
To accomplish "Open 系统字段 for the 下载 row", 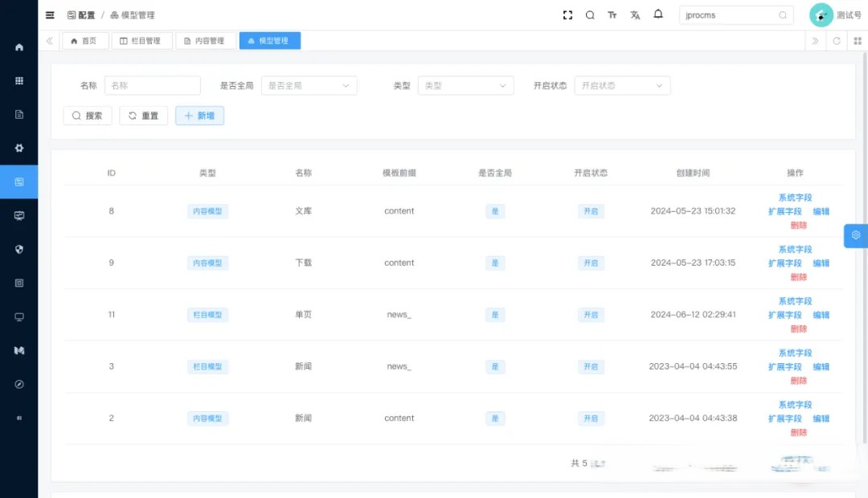I will [795, 250].
